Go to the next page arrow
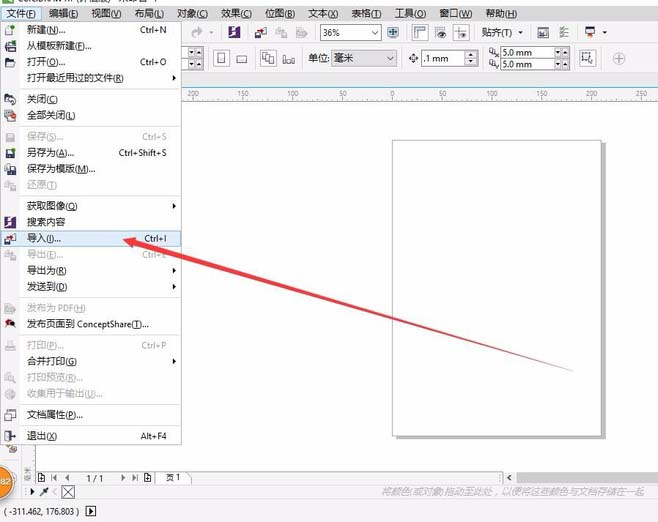Viewport: 658px width, 522px height. (x=123, y=478)
